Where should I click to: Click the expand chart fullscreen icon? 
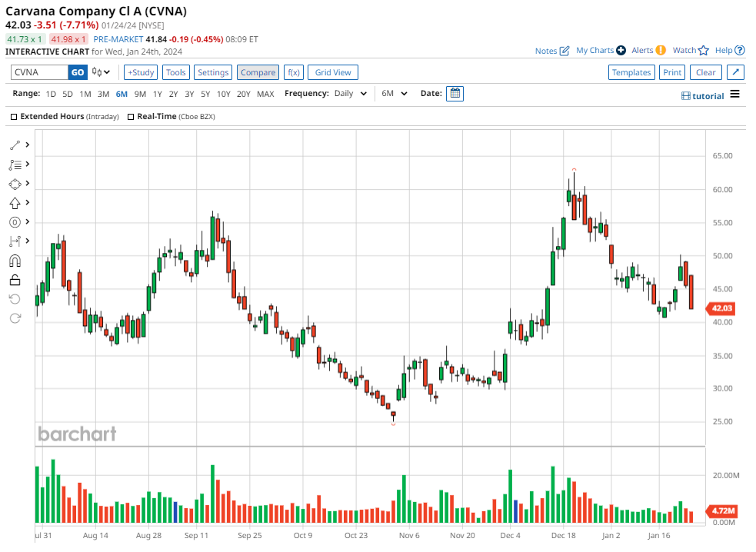pyautogui.click(x=735, y=72)
